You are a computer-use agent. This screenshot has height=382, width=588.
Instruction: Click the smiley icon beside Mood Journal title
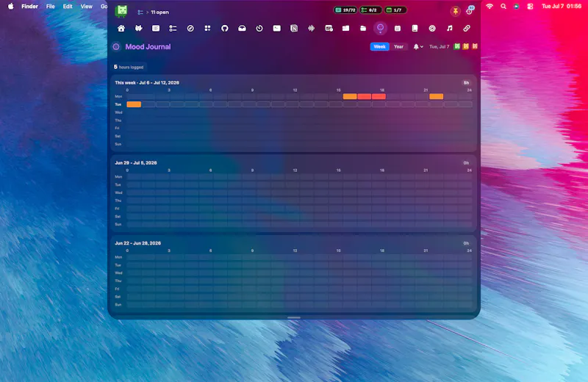116,46
